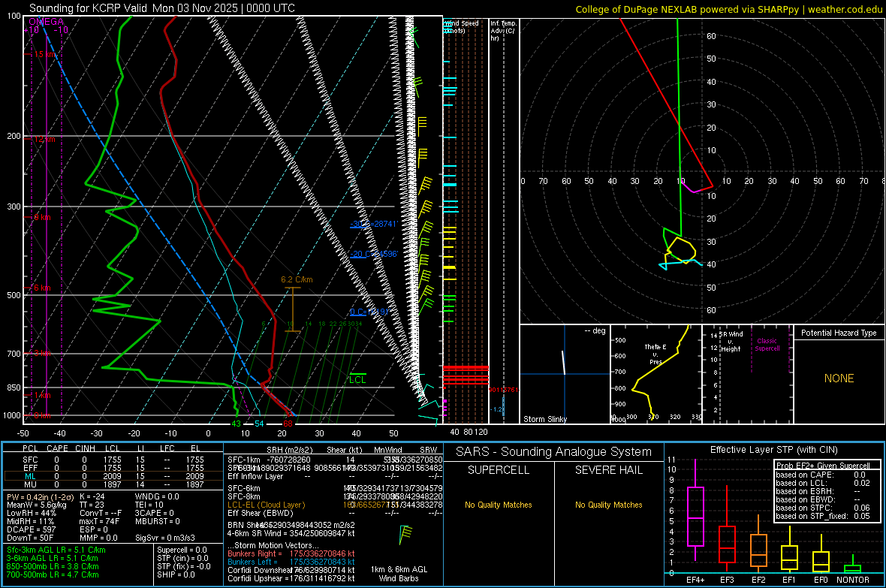Click the SUPERCELL column header in SARS
The width and height of the screenshot is (886, 588).
tap(499, 470)
